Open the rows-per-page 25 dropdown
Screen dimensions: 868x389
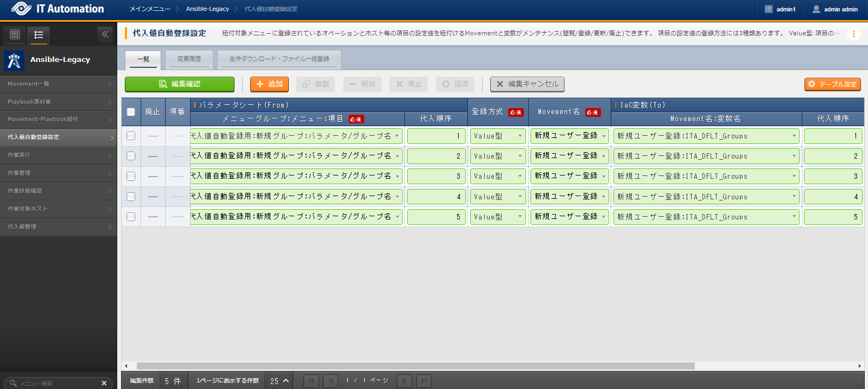coord(280,381)
